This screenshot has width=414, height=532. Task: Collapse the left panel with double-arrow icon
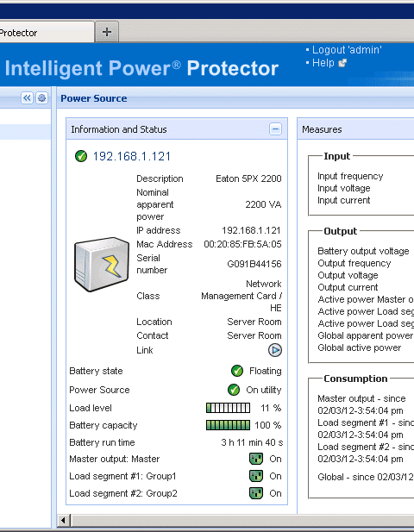tap(27, 98)
